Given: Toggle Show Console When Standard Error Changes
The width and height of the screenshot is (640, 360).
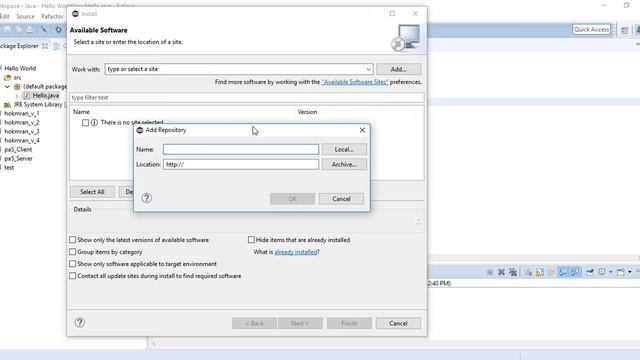Looking at the screenshot, I should [575, 272].
